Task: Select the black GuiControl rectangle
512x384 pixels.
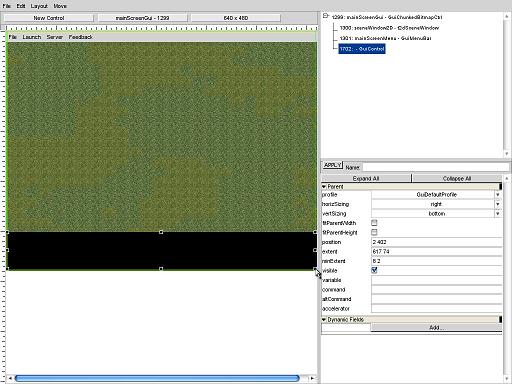Action: pyautogui.click(x=161, y=250)
